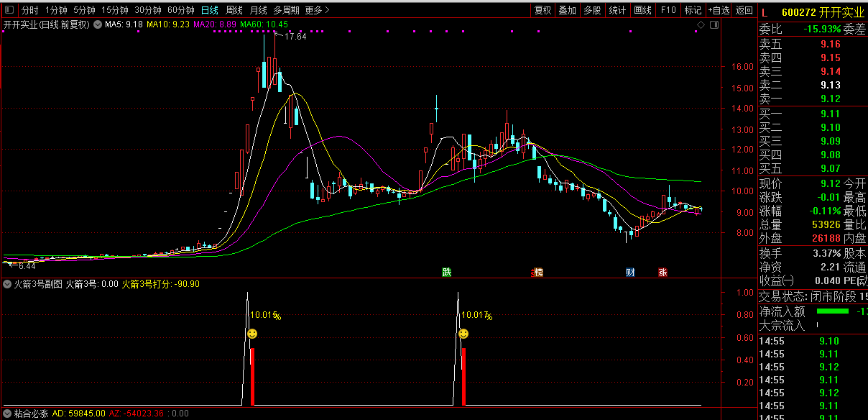Click the second smiley face signal icon
The image size is (868, 420).
pos(463,334)
